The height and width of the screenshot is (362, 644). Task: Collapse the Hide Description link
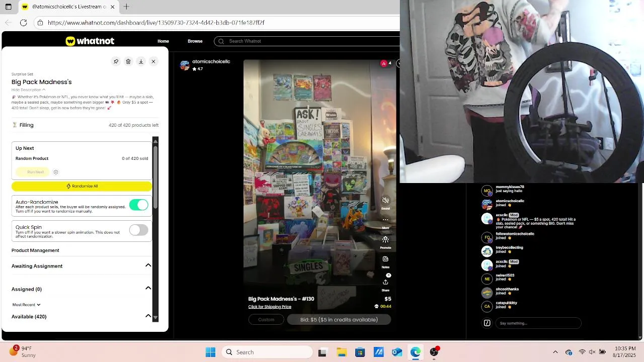(x=28, y=90)
